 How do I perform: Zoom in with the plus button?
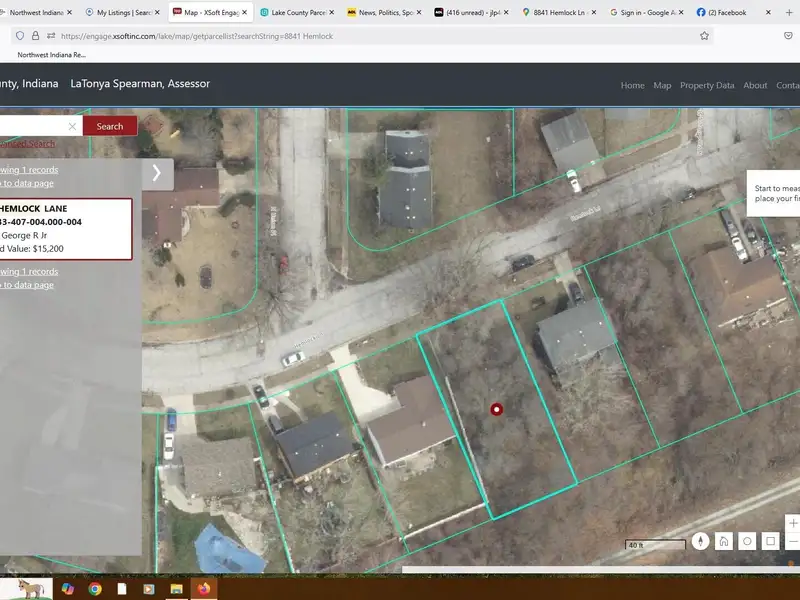point(793,522)
